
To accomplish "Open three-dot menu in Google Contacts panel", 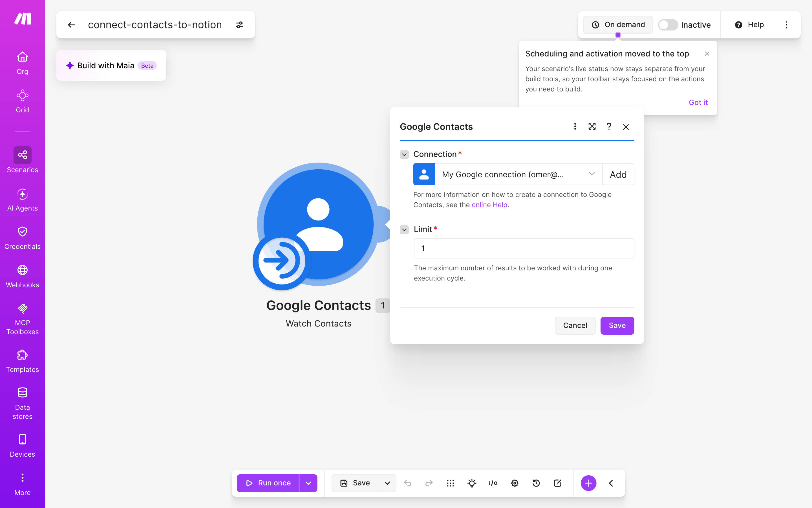I will pyautogui.click(x=575, y=127).
